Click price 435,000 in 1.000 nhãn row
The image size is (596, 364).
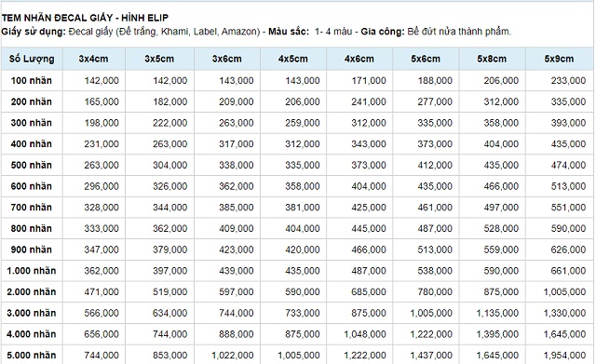(x=303, y=271)
